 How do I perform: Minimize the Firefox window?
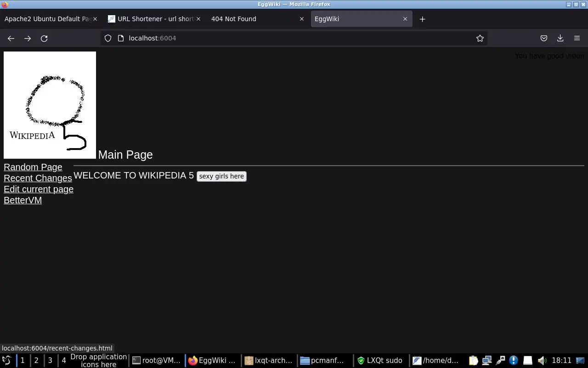[569, 4]
